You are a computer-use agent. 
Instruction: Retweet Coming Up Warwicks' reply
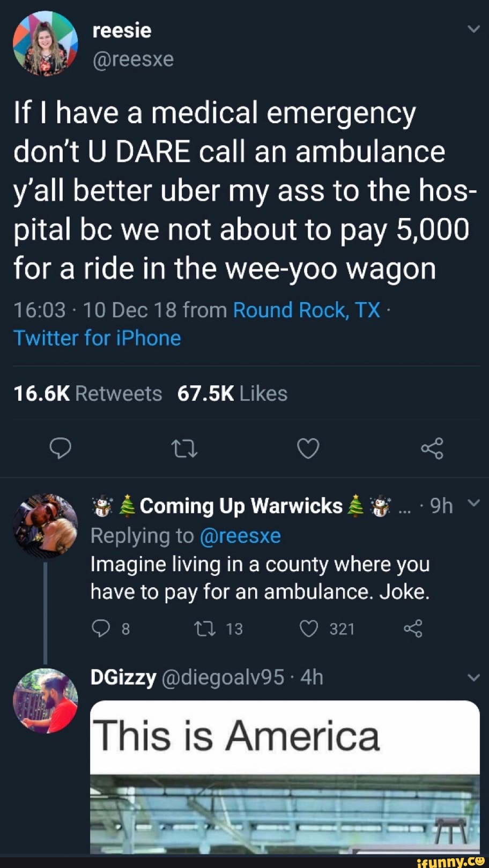coord(204,628)
